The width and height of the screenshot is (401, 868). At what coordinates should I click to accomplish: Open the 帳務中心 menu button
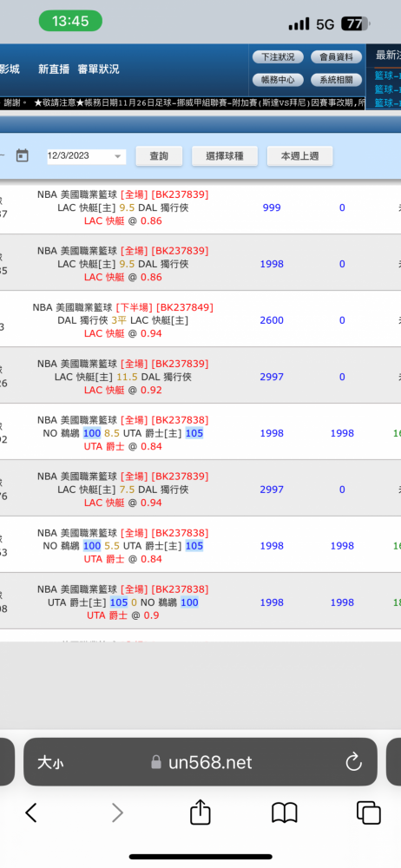(x=278, y=80)
